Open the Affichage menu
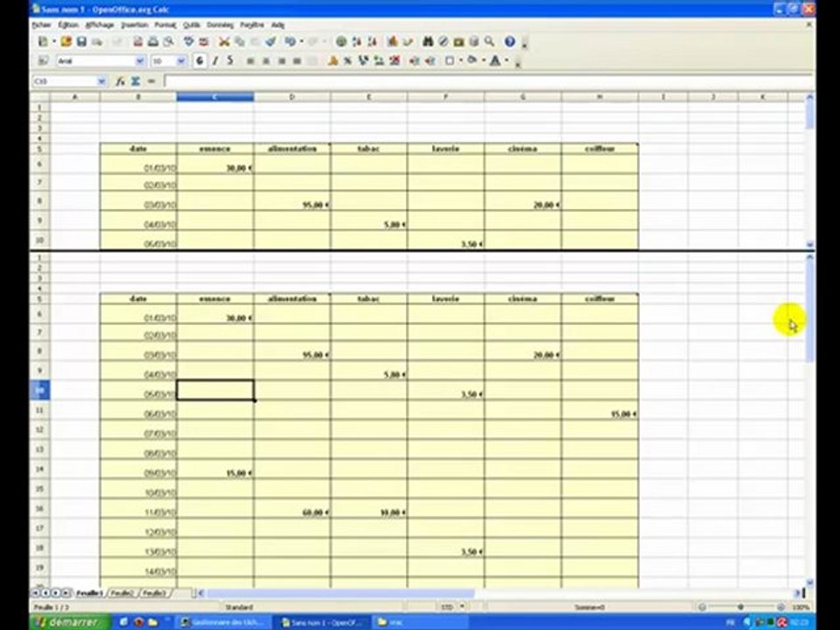The width and height of the screenshot is (840, 630). [x=100, y=24]
